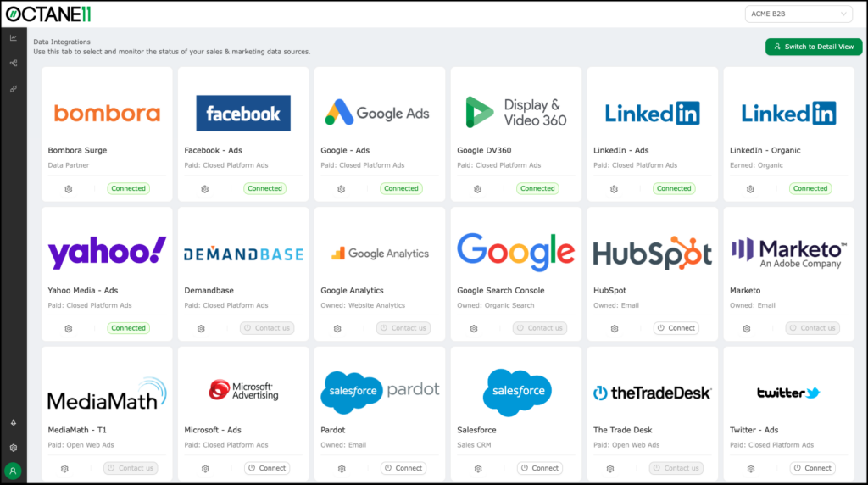Select the MediaMath logo thumbnail
Screen dimensions: 868x485
coord(107,393)
